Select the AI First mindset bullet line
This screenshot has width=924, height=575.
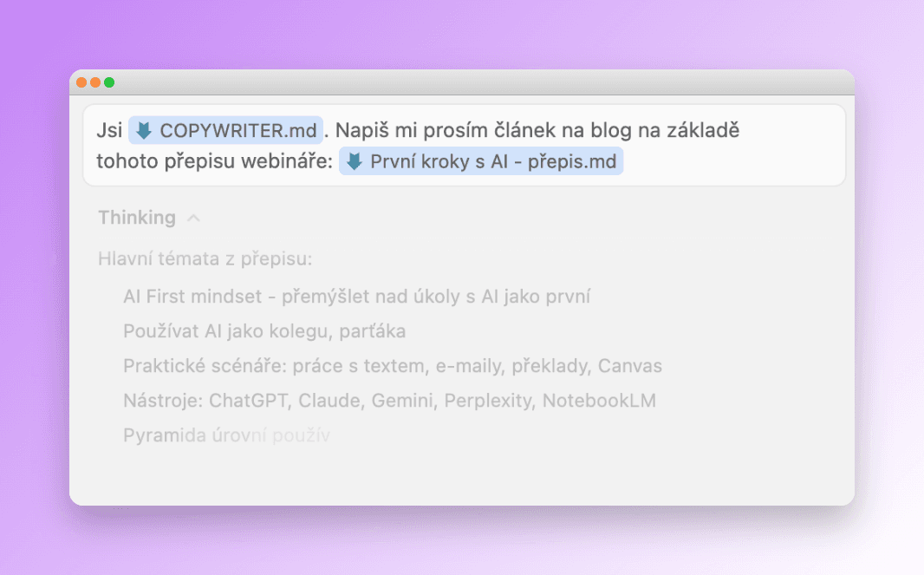(x=355, y=296)
